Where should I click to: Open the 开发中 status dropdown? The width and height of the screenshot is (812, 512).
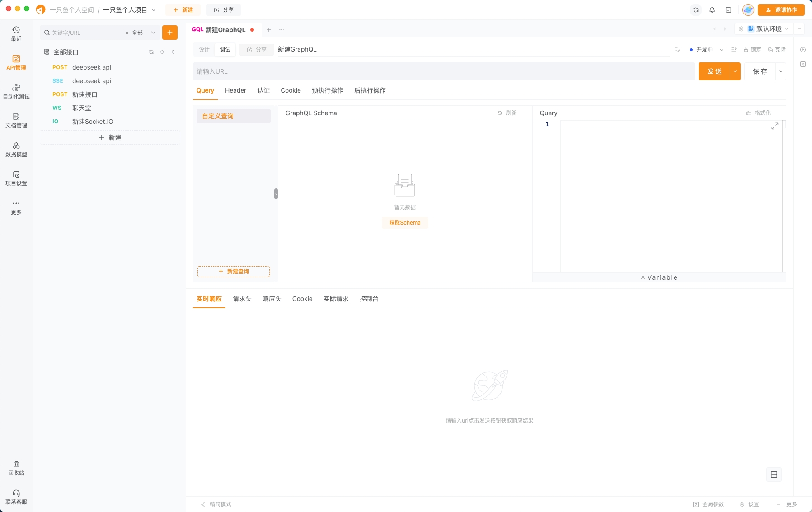pos(707,50)
